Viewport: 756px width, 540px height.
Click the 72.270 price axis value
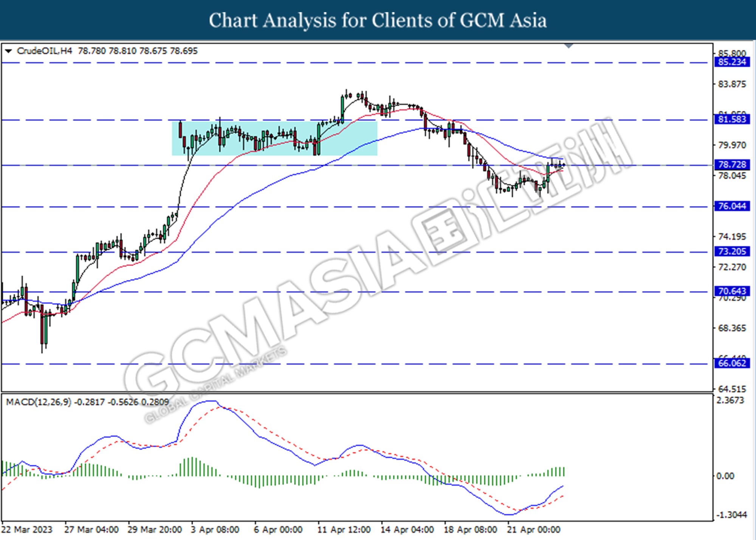click(732, 267)
